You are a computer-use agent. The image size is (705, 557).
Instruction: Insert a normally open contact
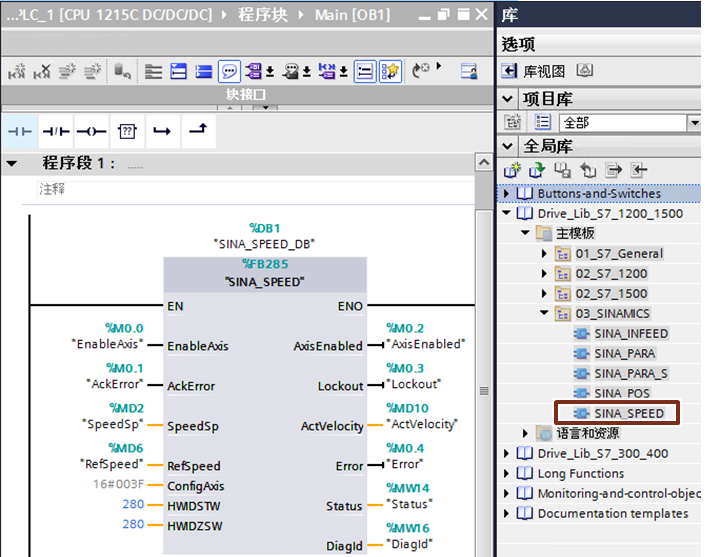point(19,131)
